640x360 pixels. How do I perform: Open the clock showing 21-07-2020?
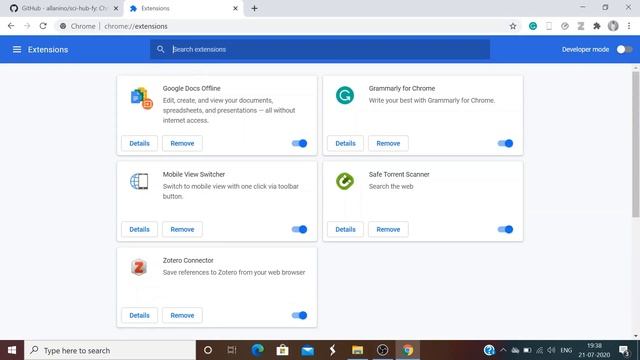594,350
